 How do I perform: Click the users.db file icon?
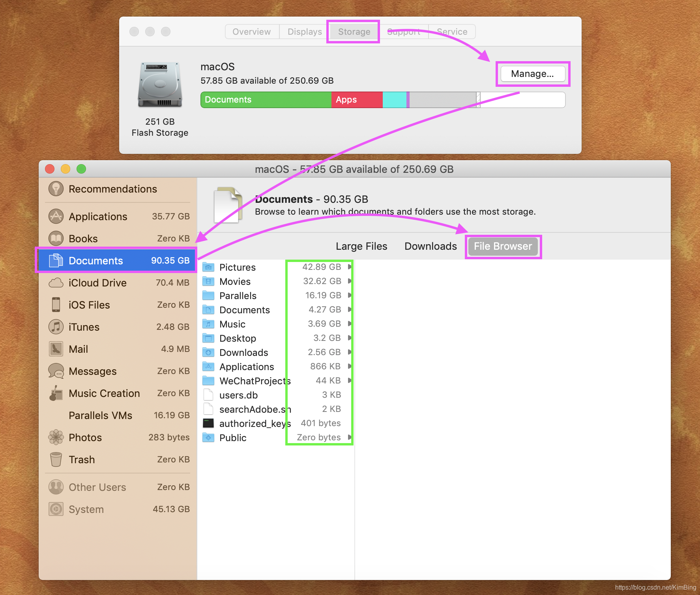click(x=208, y=395)
